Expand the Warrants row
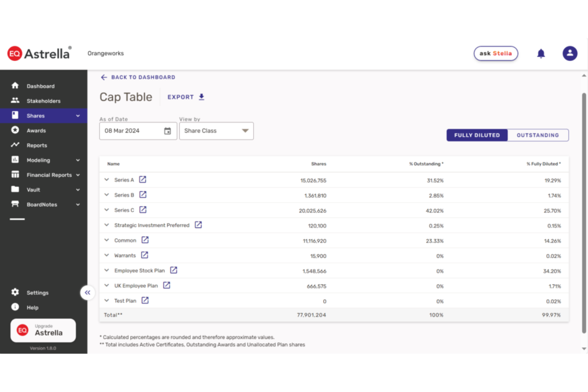The image size is (588, 392). tap(106, 255)
